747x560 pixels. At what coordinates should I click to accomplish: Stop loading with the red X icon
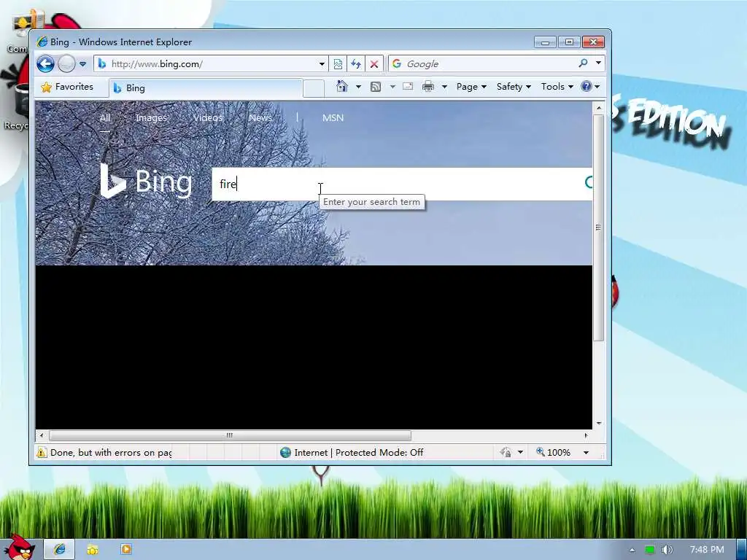(x=374, y=64)
